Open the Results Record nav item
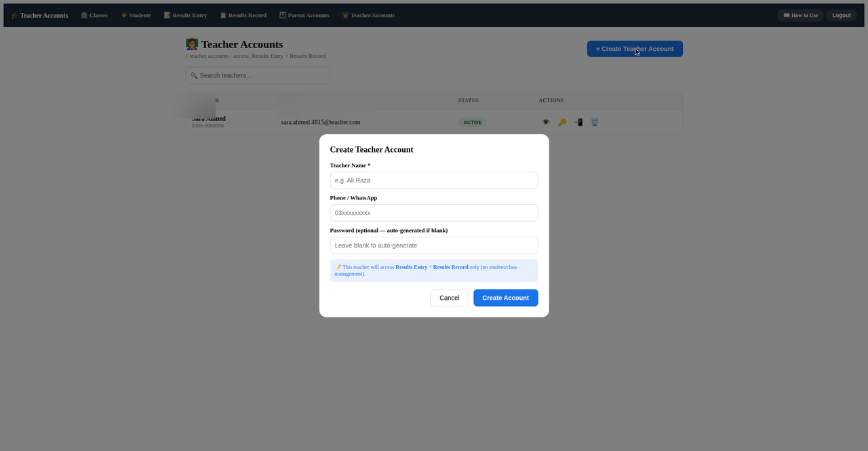868x451 pixels. click(x=243, y=15)
